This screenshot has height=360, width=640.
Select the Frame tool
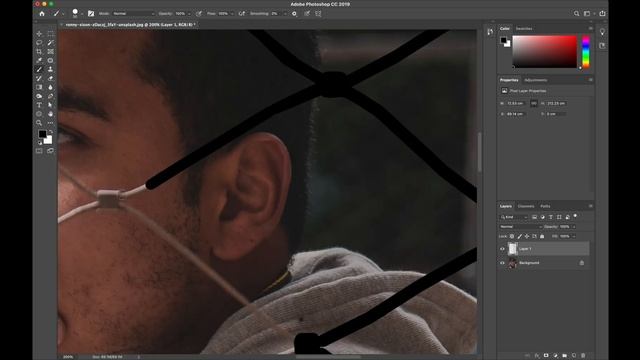coord(50,51)
